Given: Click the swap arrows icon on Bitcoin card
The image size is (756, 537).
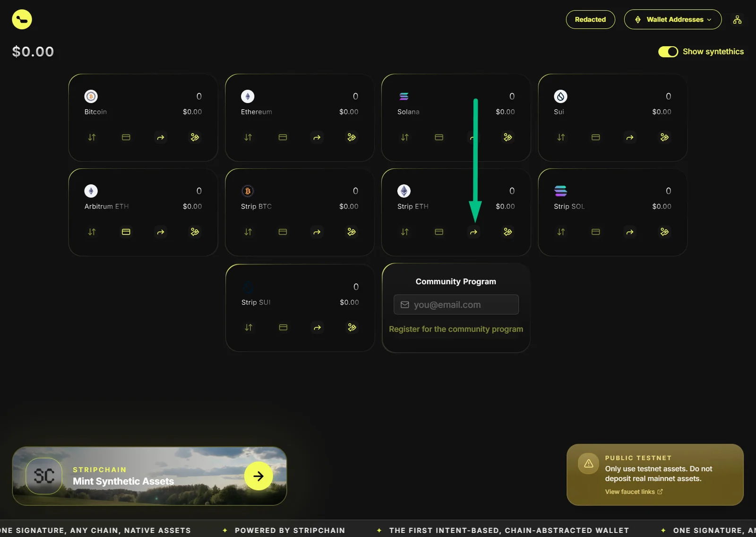Looking at the screenshot, I should [92, 138].
